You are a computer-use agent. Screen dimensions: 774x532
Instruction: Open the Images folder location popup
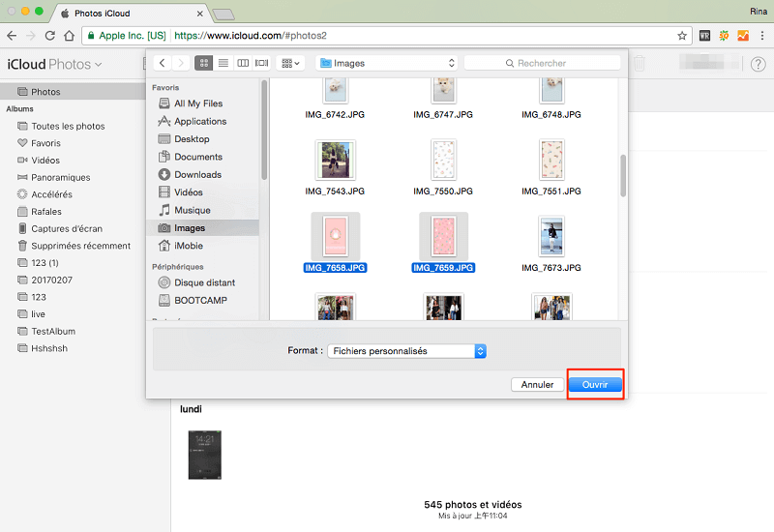click(386, 63)
